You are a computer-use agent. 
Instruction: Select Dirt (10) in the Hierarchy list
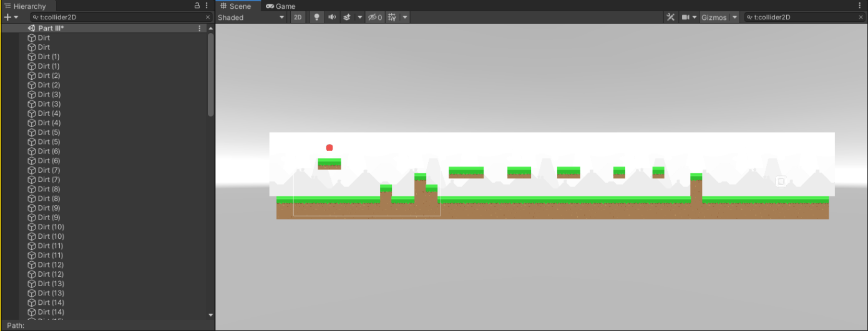pos(51,227)
